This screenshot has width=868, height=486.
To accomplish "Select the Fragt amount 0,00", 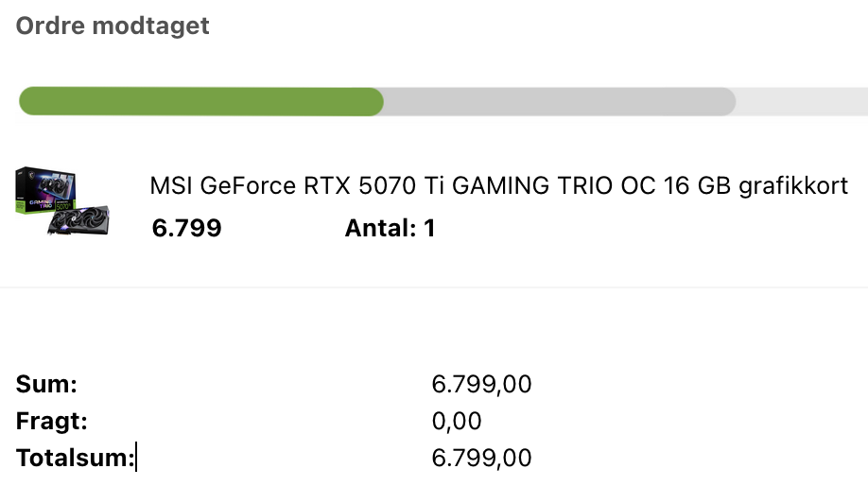I will pyautogui.click(x=457, y=421).
